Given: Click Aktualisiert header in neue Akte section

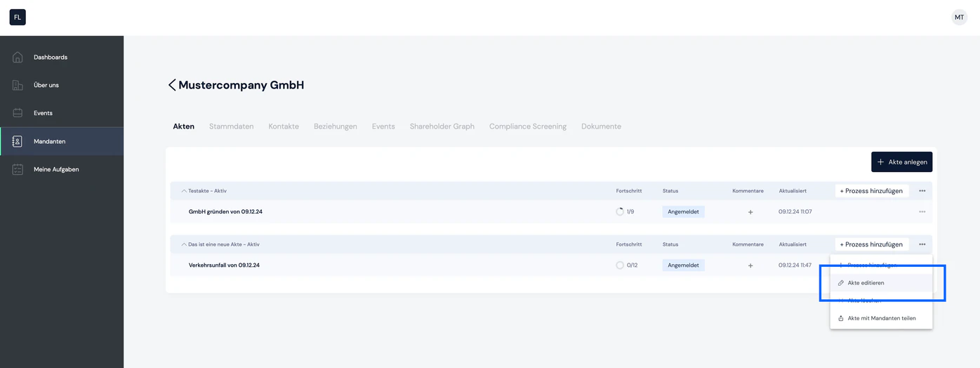Looking at the screenshot, I should point(793,244).
